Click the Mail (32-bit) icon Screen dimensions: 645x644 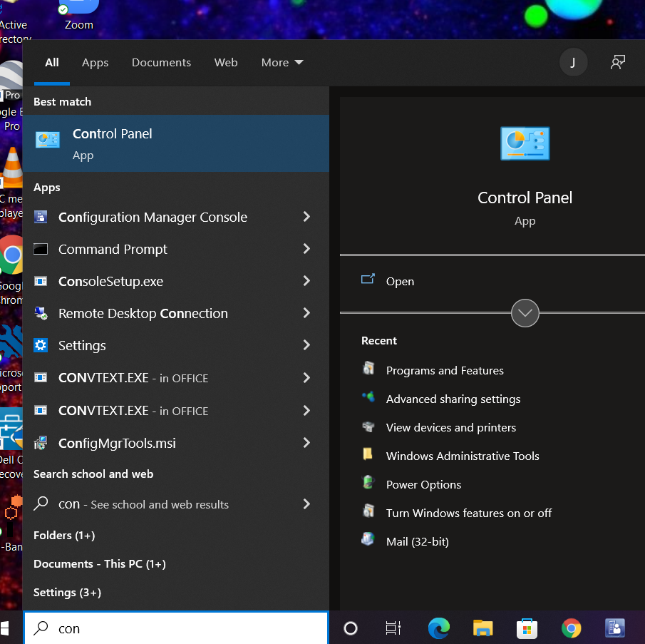tap(368, 538)
